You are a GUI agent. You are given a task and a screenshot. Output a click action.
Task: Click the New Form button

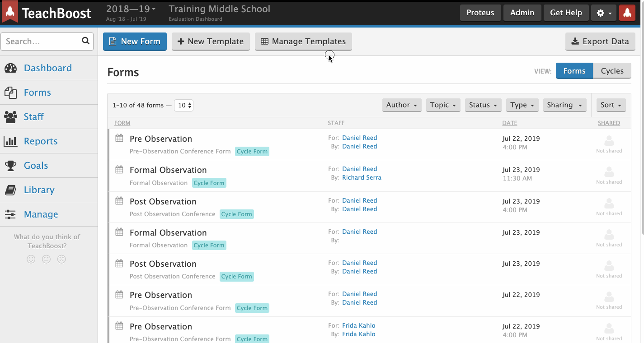(x=135, y=42)
